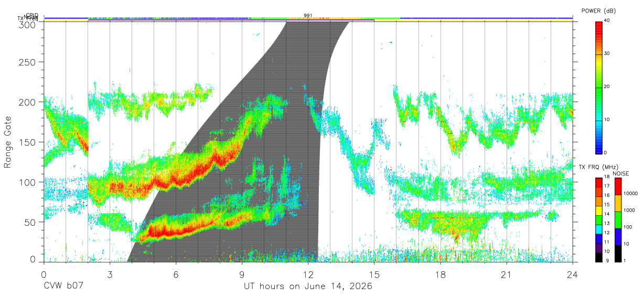Click the 14 label on the TX FRQ legend
The height and width of the screenshot is (297, 644).
607,214
